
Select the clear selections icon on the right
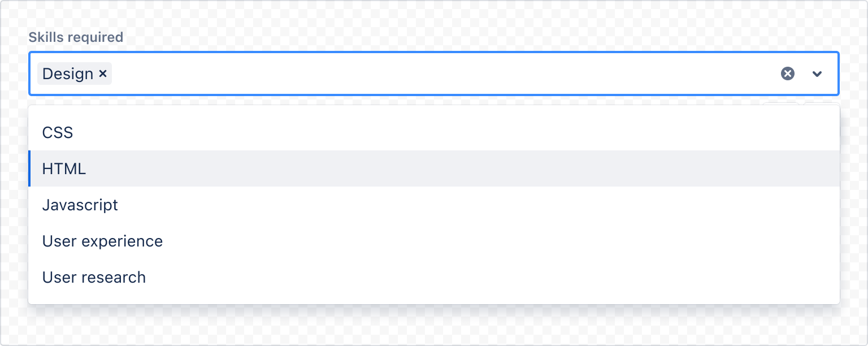tap(788, 73)
